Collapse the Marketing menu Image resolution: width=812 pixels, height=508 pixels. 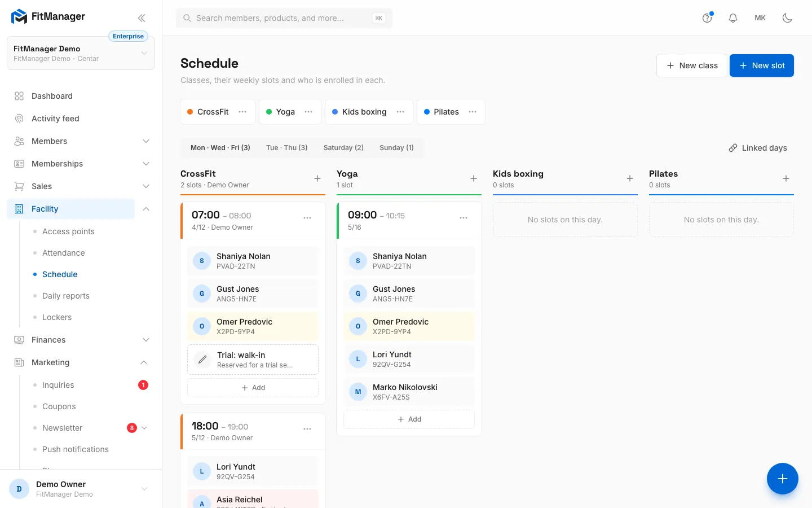(x=144, y=362)
